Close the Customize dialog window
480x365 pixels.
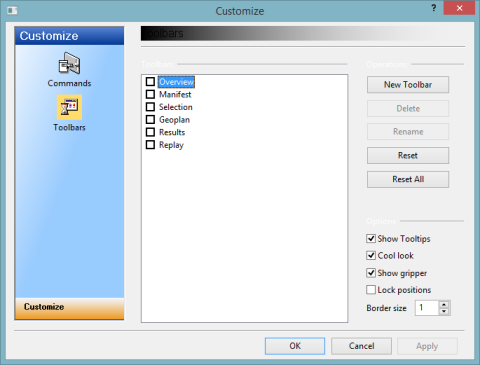(x=459, y=8)
